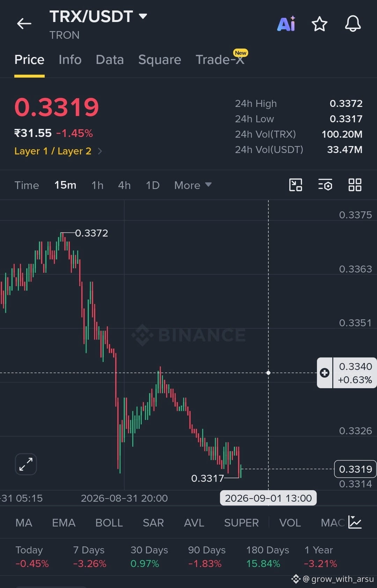Image resolution: width=377 pixels, height=588 pixels.
Task: Expand Layer 1 / Layer 2 category
Action: [58, 151]
